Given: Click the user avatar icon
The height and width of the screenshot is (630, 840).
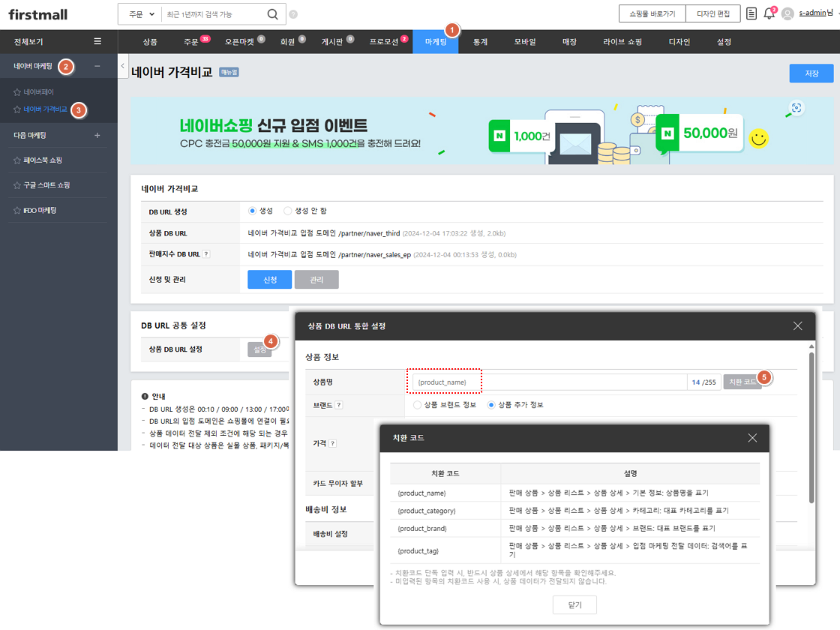Looking at the screenshot, I should coord(787,14).
